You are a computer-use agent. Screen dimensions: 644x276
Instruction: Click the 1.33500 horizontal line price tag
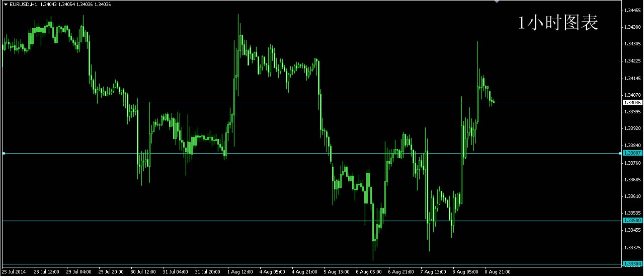(x=632, y=221)
